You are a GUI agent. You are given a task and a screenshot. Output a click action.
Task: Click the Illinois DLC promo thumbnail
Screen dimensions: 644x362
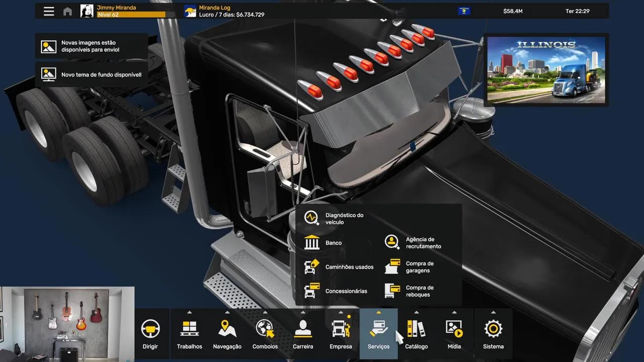tap(546, 70)
